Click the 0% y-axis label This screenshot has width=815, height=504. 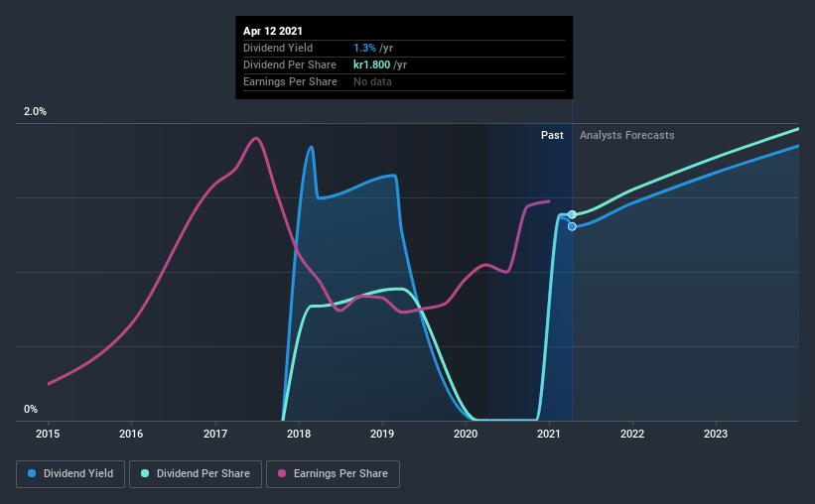[x=31, y=410]
